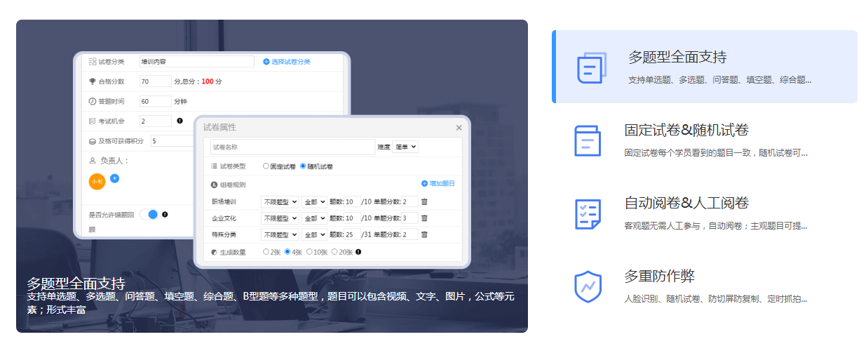Click the info icon next to 考试机会 field
The image size is (868, 358).
pos(179,121)
